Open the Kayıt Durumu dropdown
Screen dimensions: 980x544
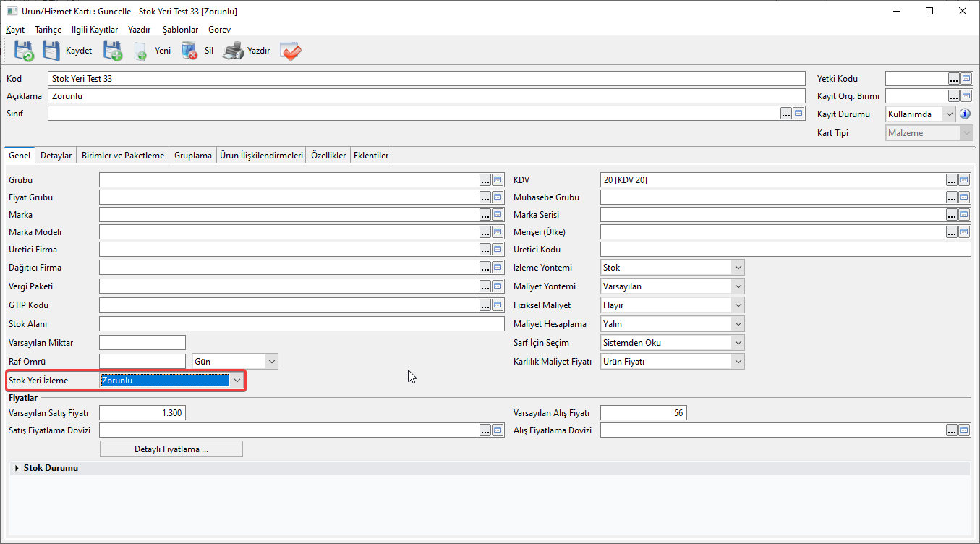click(949, 114)
